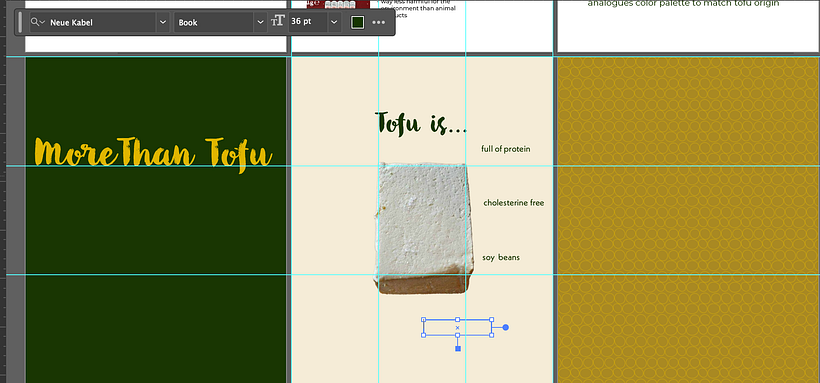Click the blue square handle below text box
Image resolution: width=820 pixels, height=383 pixels.
click(458, 348)
